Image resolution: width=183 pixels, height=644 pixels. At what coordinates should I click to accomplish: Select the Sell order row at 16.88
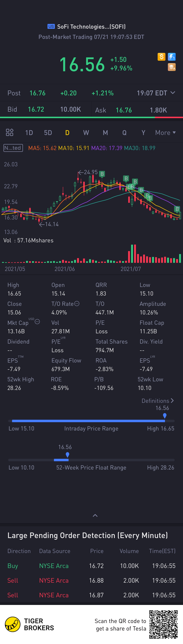click(x=91, y=580)
